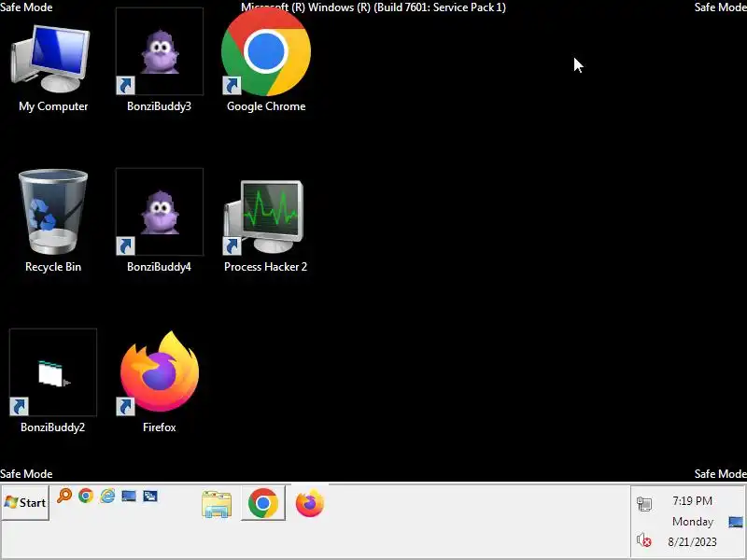Launch Chrome from the quick launch bar

[86, 496]
